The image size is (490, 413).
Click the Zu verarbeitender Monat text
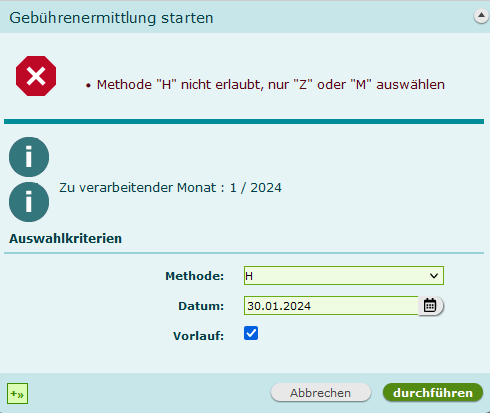pos(170,188)
